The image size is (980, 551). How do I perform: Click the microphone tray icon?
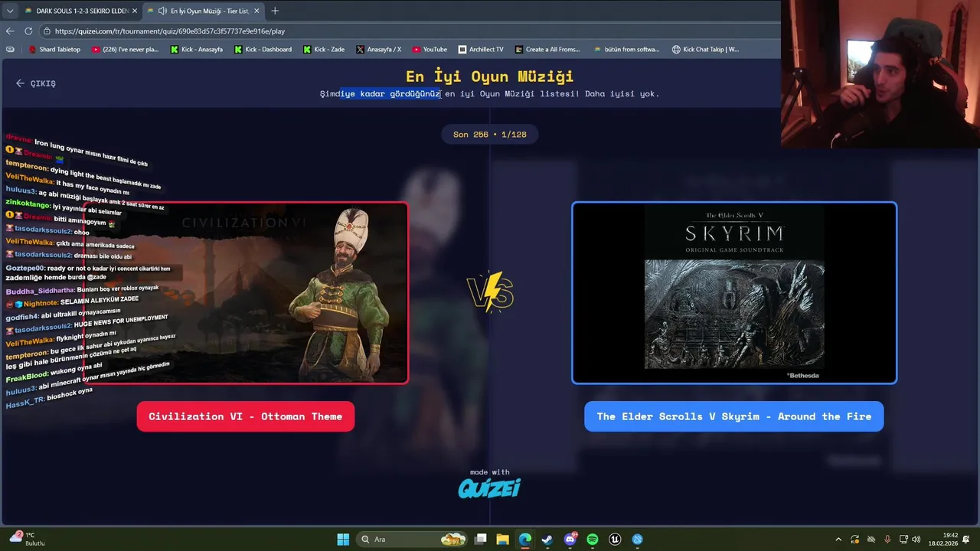(887, 539)
